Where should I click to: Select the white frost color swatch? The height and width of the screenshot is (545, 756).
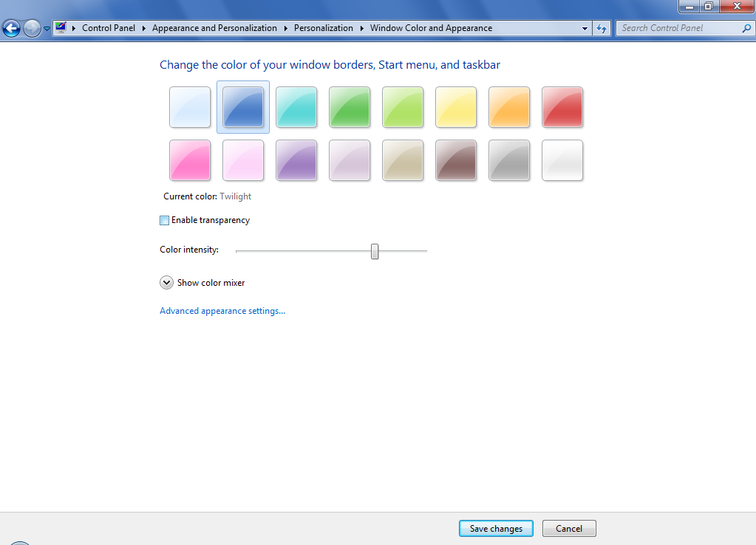coord(562,160)
